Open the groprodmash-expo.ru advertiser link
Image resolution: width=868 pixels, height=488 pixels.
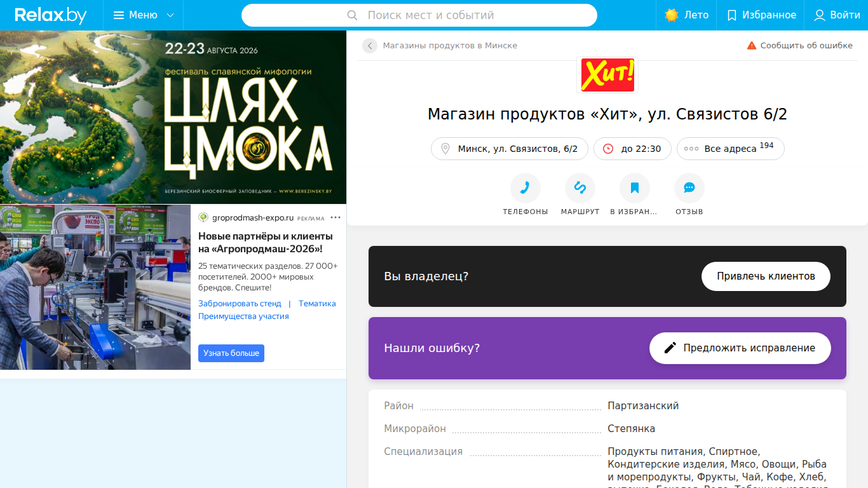coord(253,218)
